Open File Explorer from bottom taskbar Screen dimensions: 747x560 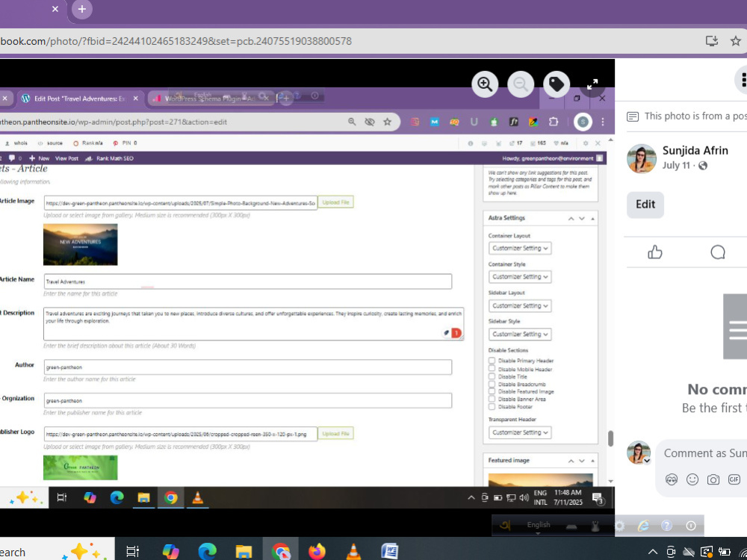click(244, 552)
